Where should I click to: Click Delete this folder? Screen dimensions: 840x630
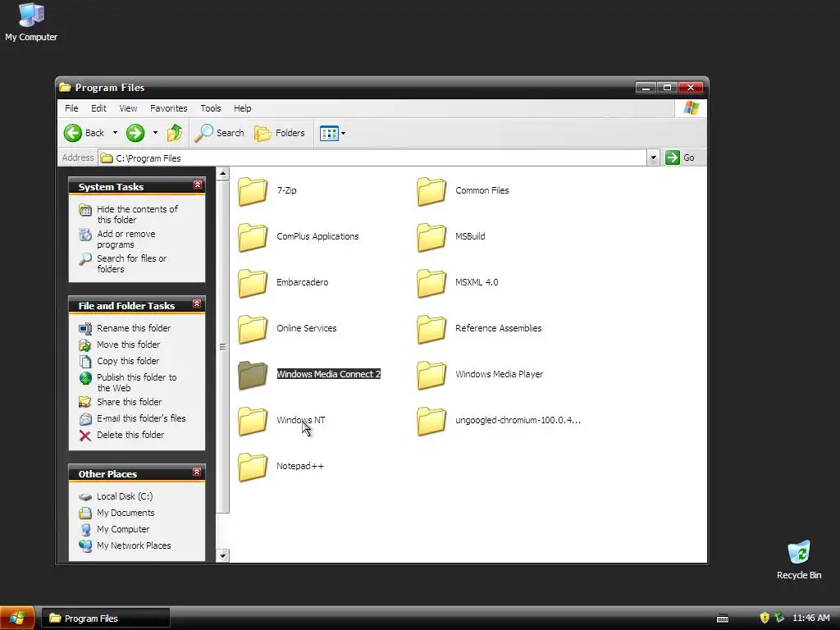point(121,435)
